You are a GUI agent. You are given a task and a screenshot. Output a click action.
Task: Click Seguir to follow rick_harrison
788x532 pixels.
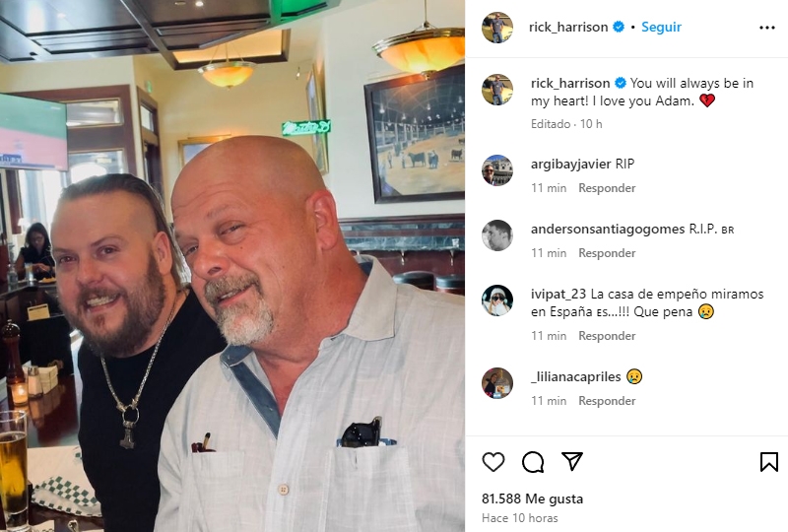pyautogui.click(x=661, y=27)
